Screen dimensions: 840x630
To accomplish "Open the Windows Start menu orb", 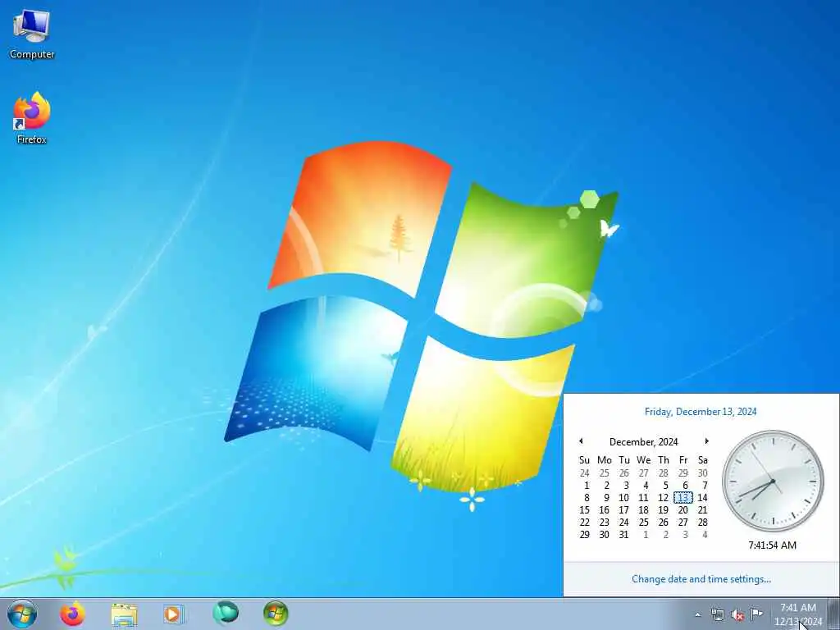I will (x=22, y=614).
